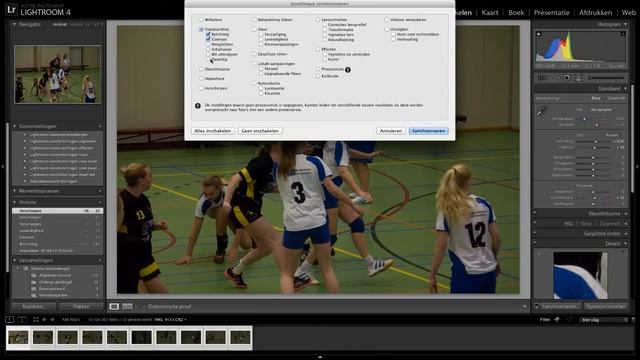Click the second window '2' display icon
640x360 pixels.
click(x=22, y=320)
